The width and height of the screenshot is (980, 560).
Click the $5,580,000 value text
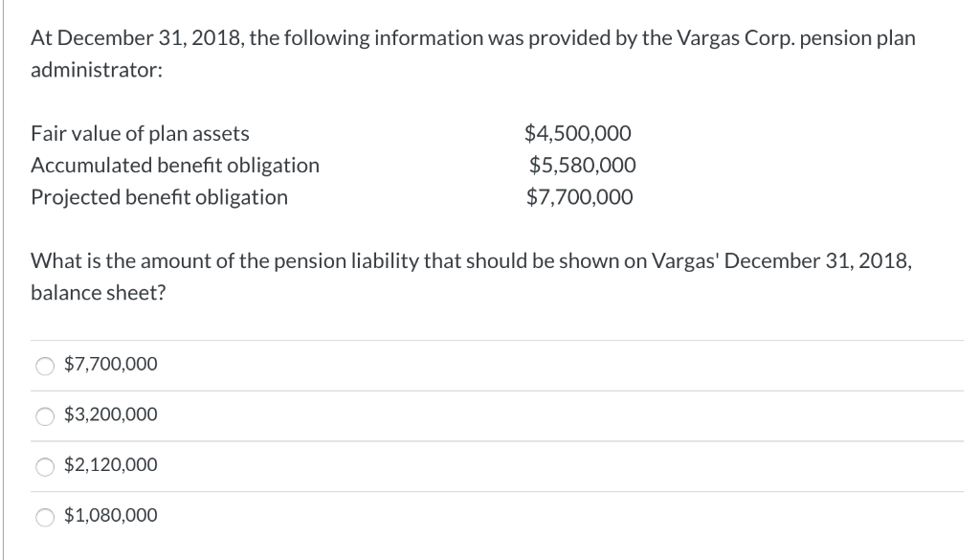click(x=582, y=165)
